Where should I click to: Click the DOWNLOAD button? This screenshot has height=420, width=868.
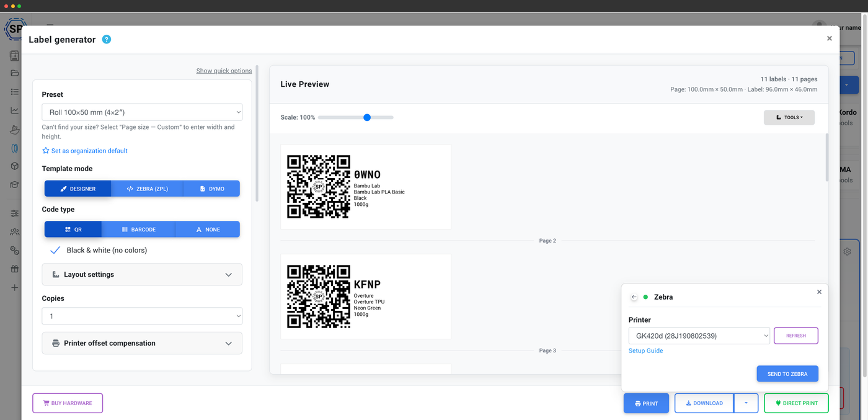704,403
